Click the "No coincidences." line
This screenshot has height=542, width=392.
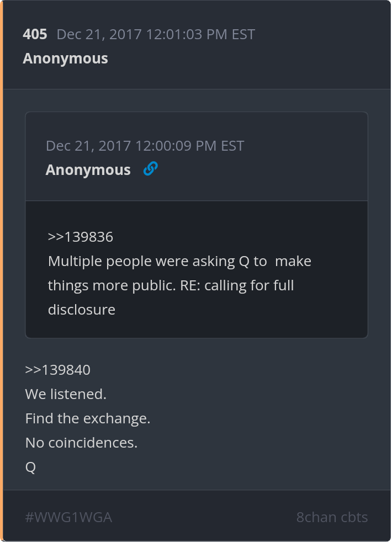[x=81, y=443]
